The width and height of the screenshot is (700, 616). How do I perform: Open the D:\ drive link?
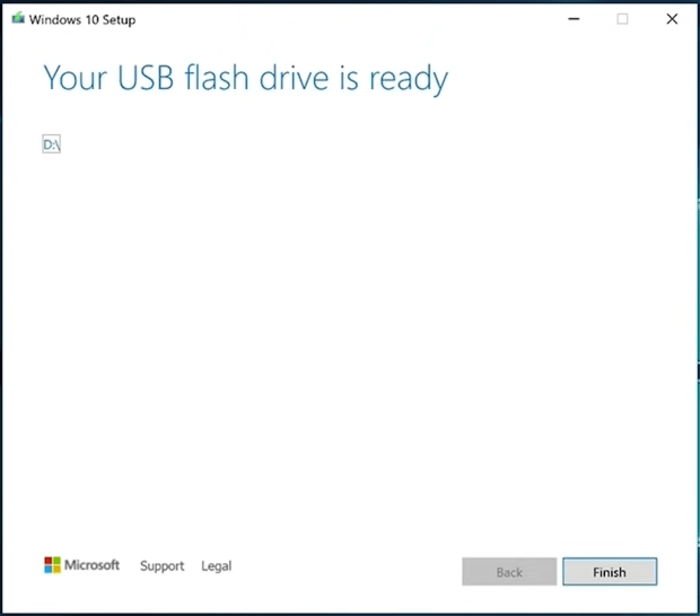[x=51, y=144]
